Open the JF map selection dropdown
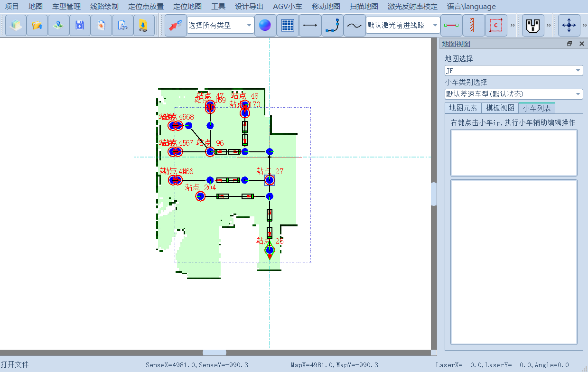Image resolution: width=588 pixels, height=372 pixels. tap(513, 70)
